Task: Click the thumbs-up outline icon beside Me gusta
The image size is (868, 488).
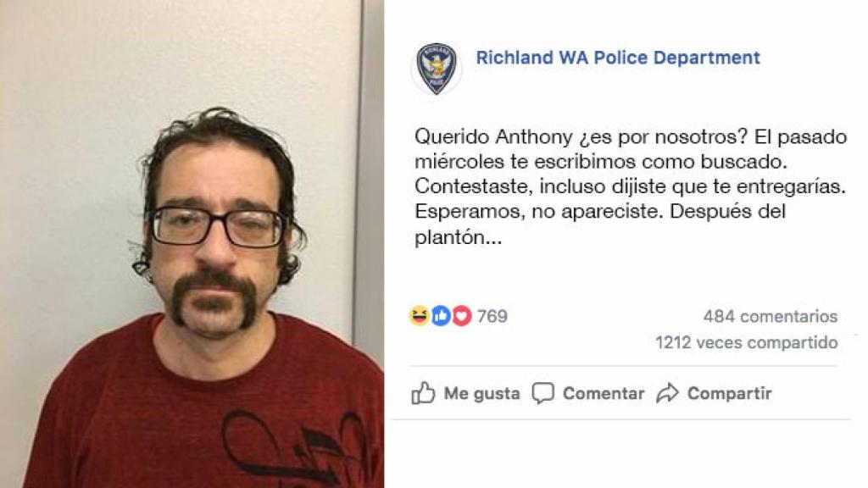Action: (424, 393)
